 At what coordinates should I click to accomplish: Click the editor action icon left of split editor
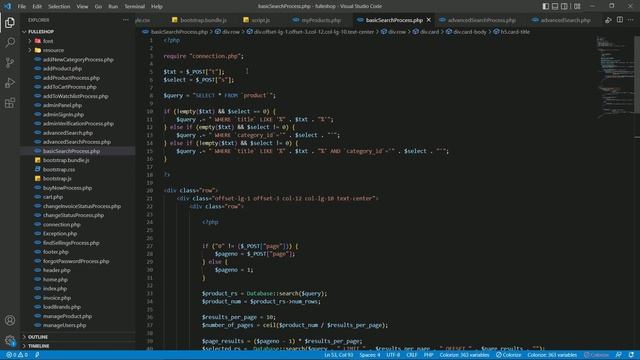click(x=608, y=20)
